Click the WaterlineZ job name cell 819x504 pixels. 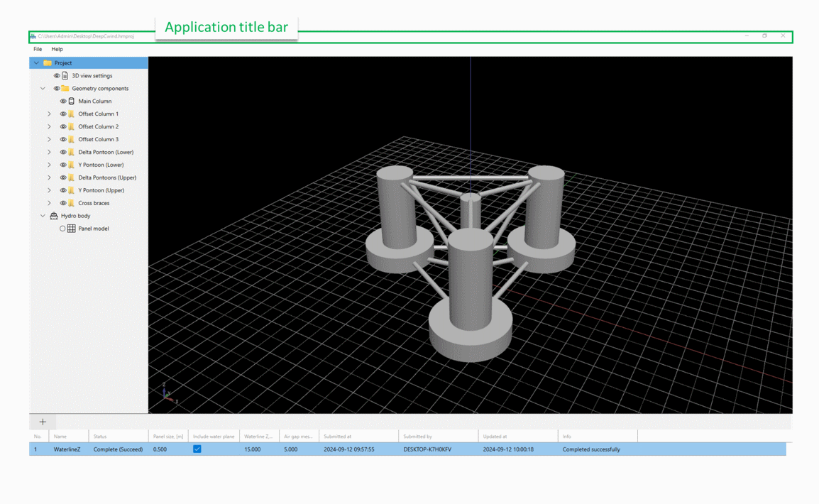67,449
